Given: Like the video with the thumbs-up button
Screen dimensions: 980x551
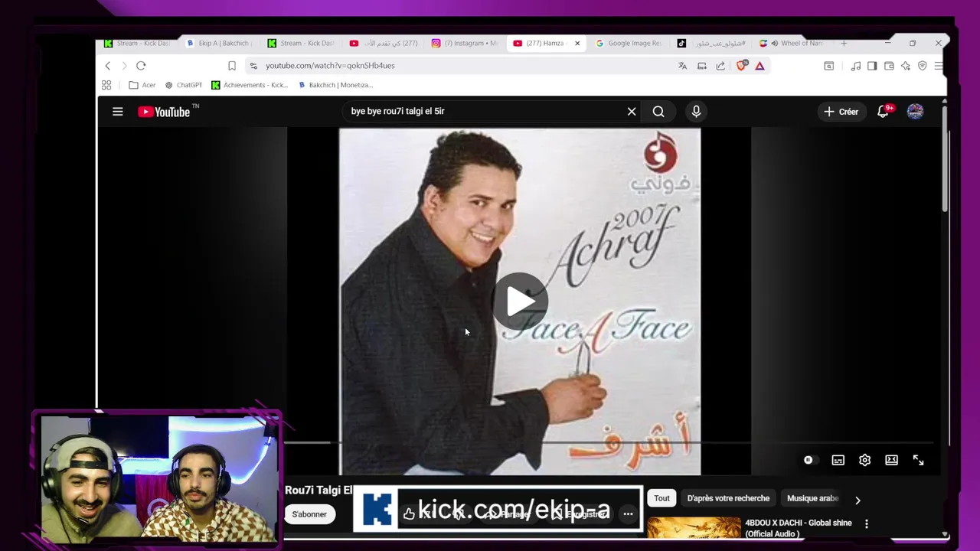Looking at the screenshot, I should 409,514.
